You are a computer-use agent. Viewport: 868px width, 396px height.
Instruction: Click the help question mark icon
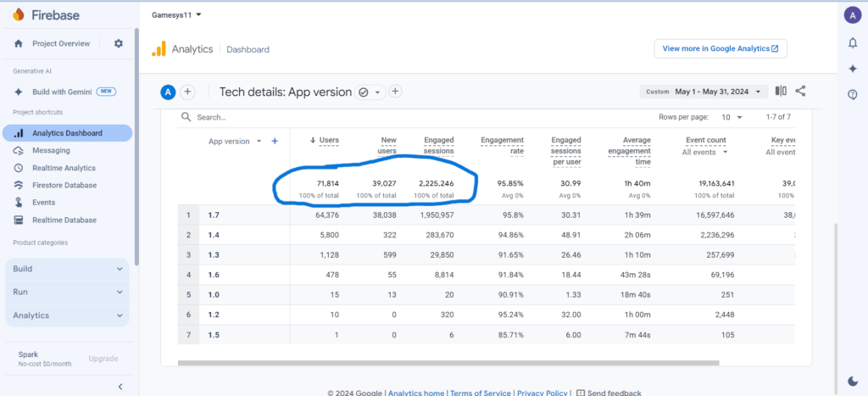tap(853, 94)
